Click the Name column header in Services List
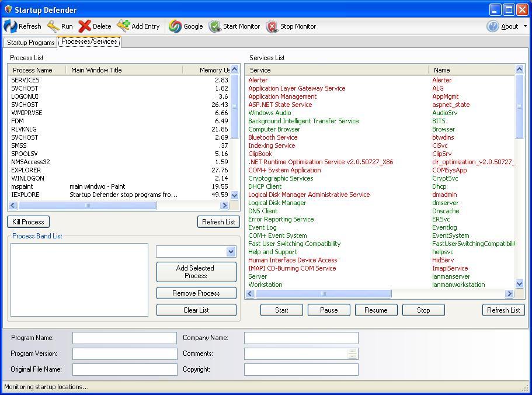The width and height of the screenshot is (532, 395). (472, 70)
